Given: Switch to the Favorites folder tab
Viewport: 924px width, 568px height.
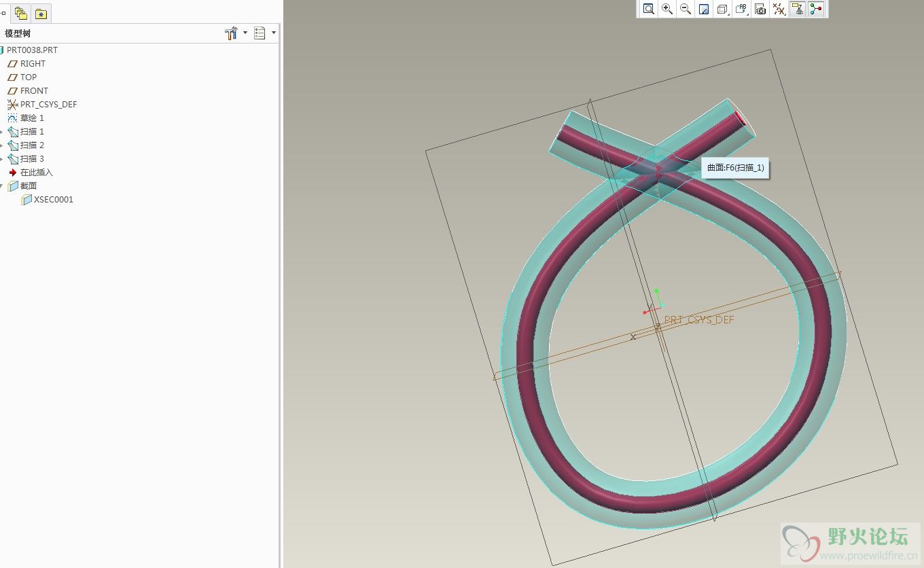Looking at the screenshot, I should [41, 14].
